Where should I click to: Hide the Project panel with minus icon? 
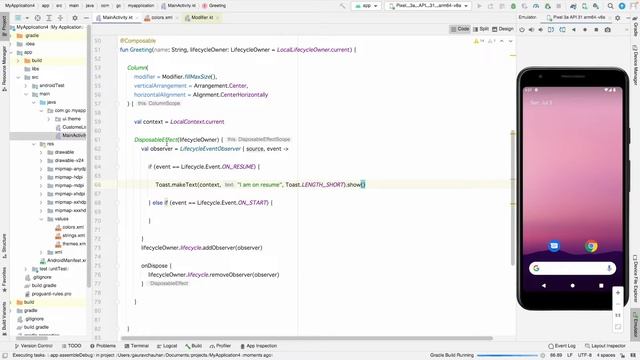86,18
